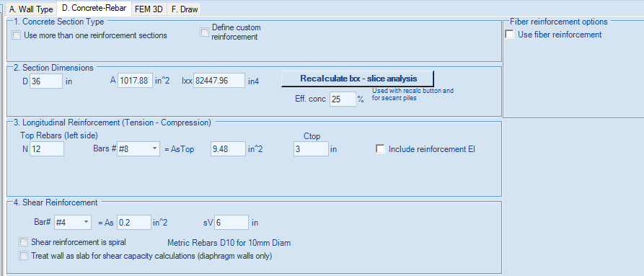Open the FEM 3D tab
644x276 pixels.
pyautogui.click(x=149, y=9)
